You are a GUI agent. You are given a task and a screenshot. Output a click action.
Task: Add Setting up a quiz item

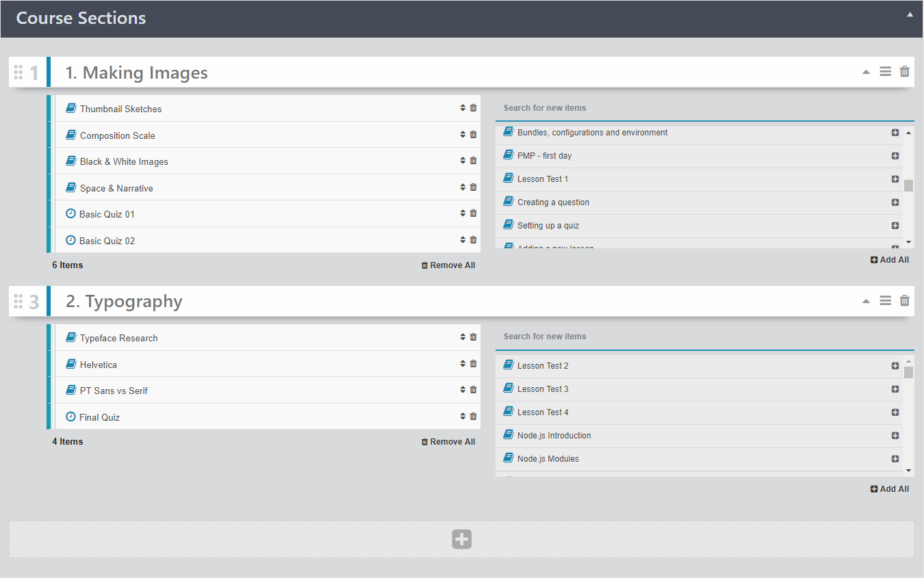click(x=895, y=226)
